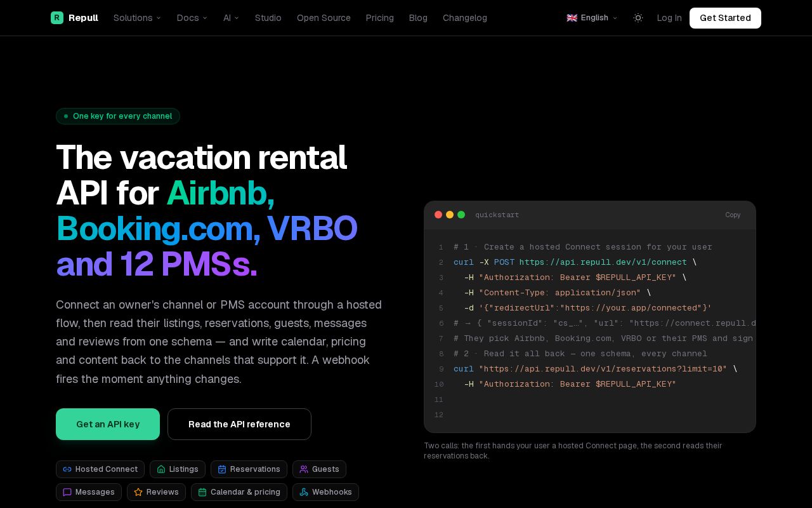Click the Listings house icon chip
This screenshot has width=812, height=508.
pyautogui.click(x=178, y=469)
